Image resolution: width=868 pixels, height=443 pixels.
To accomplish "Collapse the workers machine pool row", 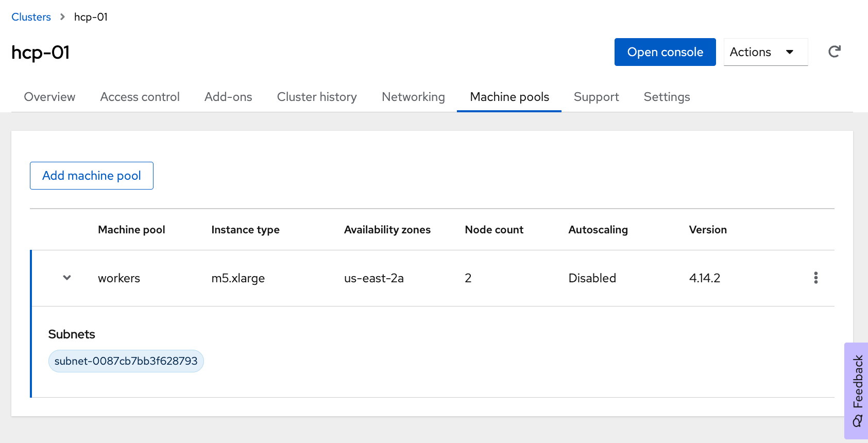I will tap(67, 278).
